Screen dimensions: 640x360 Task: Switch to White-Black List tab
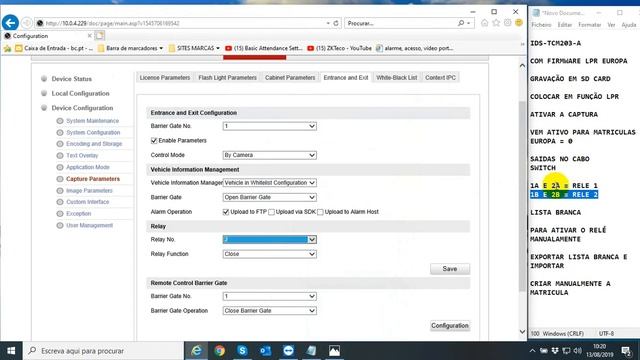(x=396, y=78)
